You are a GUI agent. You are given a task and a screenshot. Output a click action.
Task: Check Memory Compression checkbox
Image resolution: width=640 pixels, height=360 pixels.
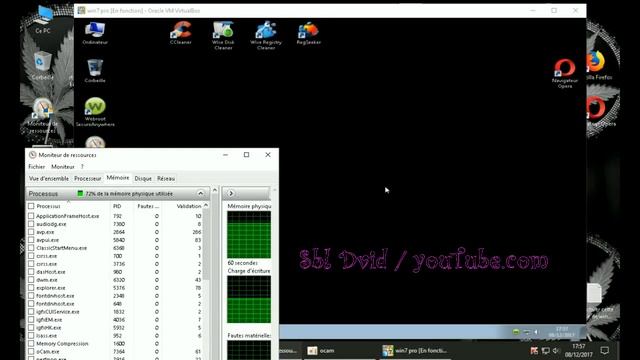pos(31,343)
